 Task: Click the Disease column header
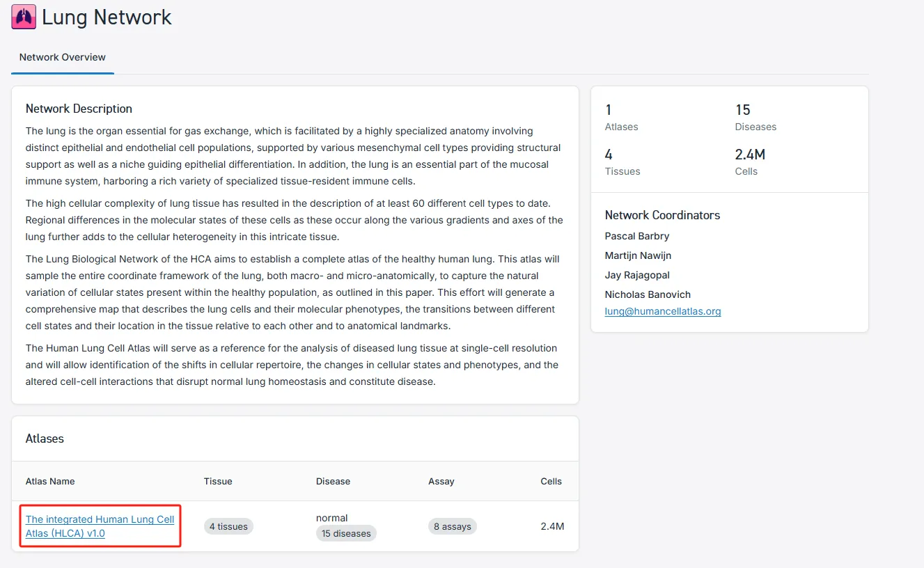tap(333, 481)
